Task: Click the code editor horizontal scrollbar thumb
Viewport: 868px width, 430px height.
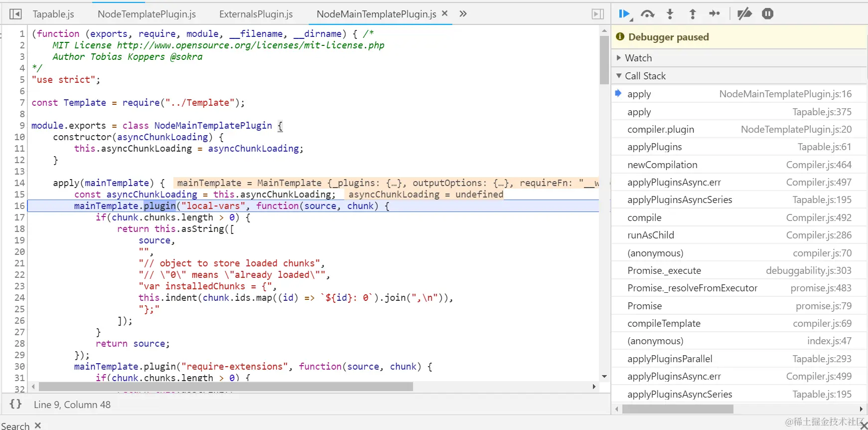Action: 226,387
